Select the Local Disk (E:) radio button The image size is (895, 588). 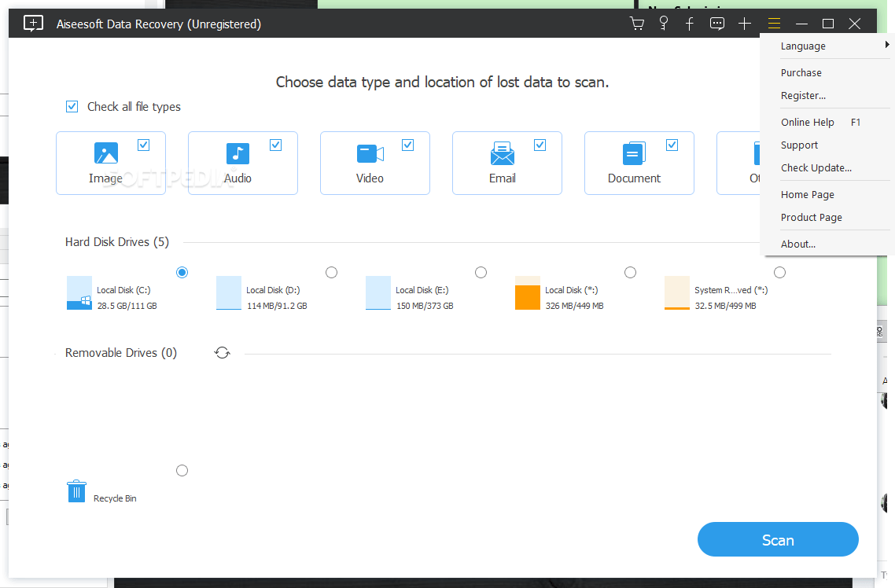(481, 273)
